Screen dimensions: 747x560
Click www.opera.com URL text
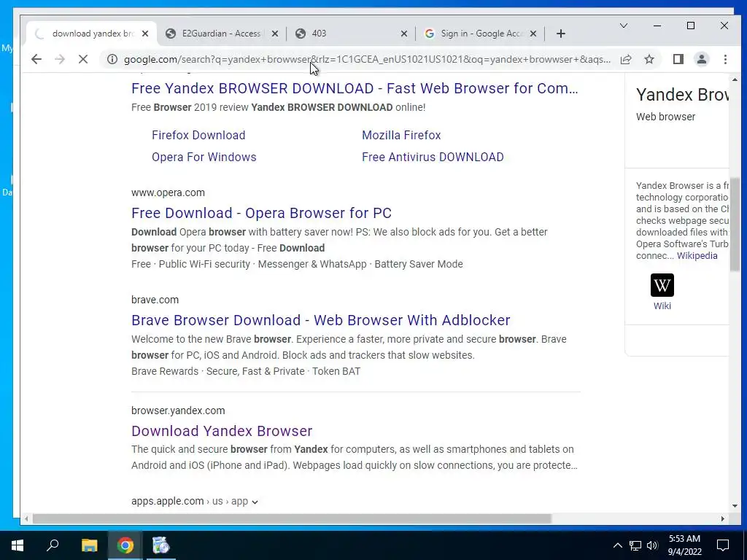tap(169, 192)
